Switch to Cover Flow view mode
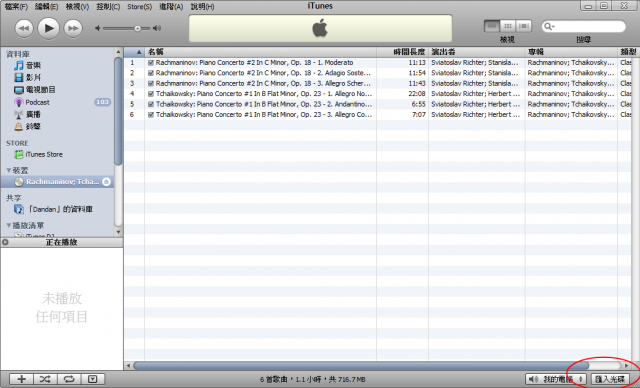 [523, 26]
